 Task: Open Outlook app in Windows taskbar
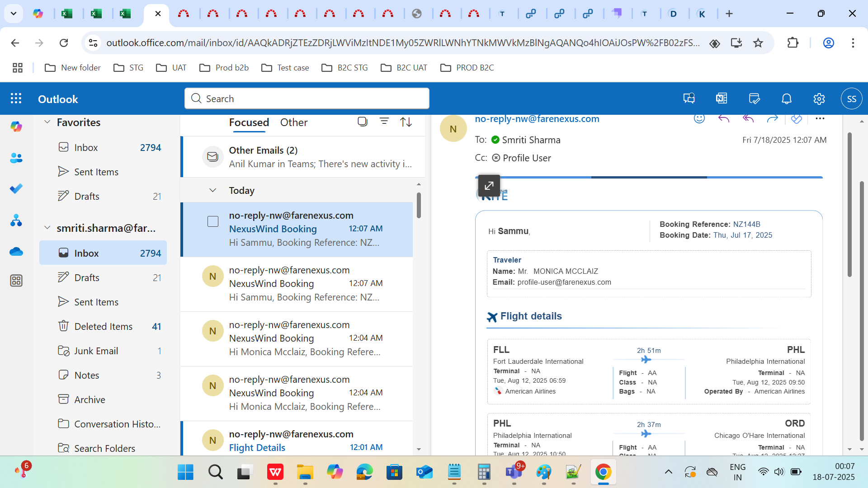tap(425, 472)
